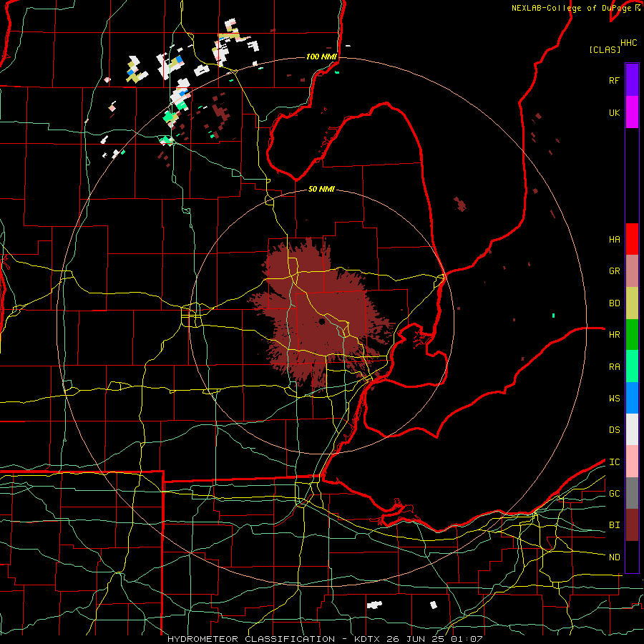Viewport: 644px width, 644px height.
Task: Click the [CLAS] legend header
Action: [605, 49]
